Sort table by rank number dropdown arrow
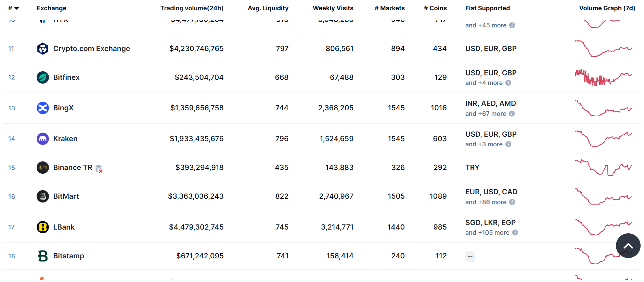 point(16,8)
